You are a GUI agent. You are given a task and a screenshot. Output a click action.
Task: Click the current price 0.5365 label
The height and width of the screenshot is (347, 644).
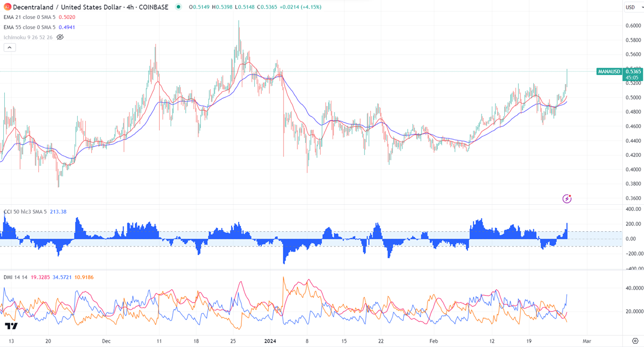[x=633, y=71]
